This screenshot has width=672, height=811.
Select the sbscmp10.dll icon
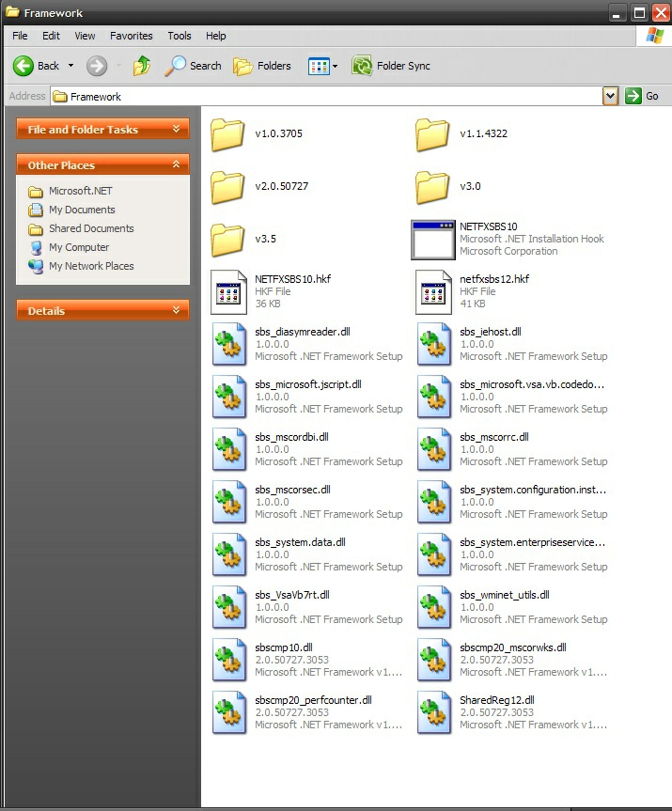tap(228, 661)
